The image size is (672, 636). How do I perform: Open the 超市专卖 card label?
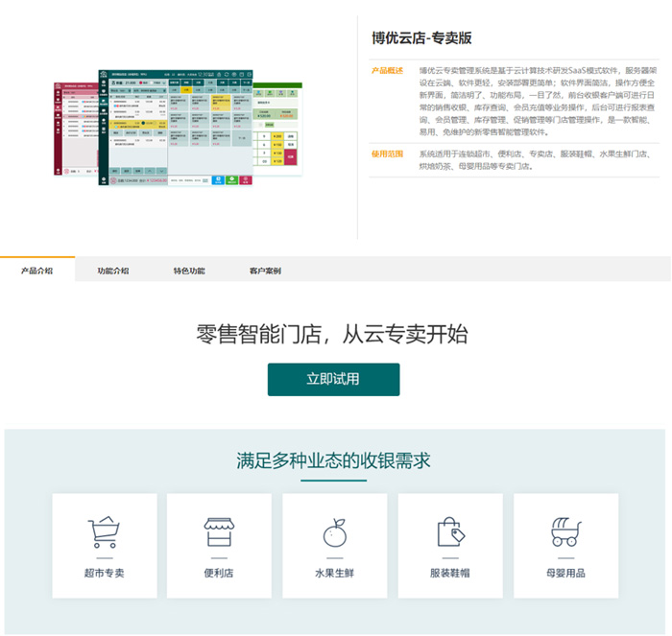(104, 574)
